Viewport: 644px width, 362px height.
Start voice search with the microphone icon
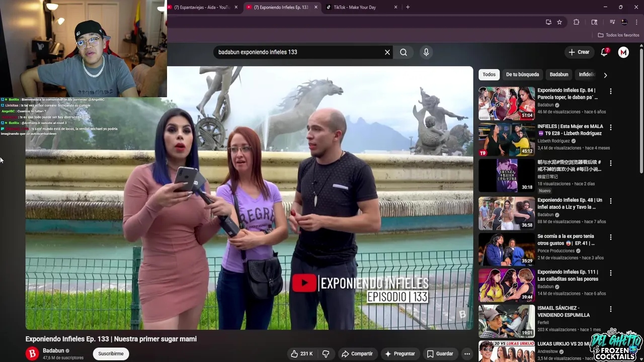426,52
